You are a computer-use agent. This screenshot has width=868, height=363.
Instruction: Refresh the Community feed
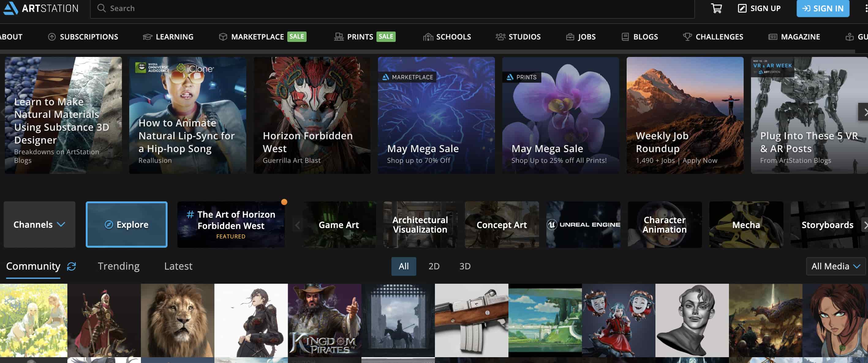pyautogui.click(x=71, y=266)
